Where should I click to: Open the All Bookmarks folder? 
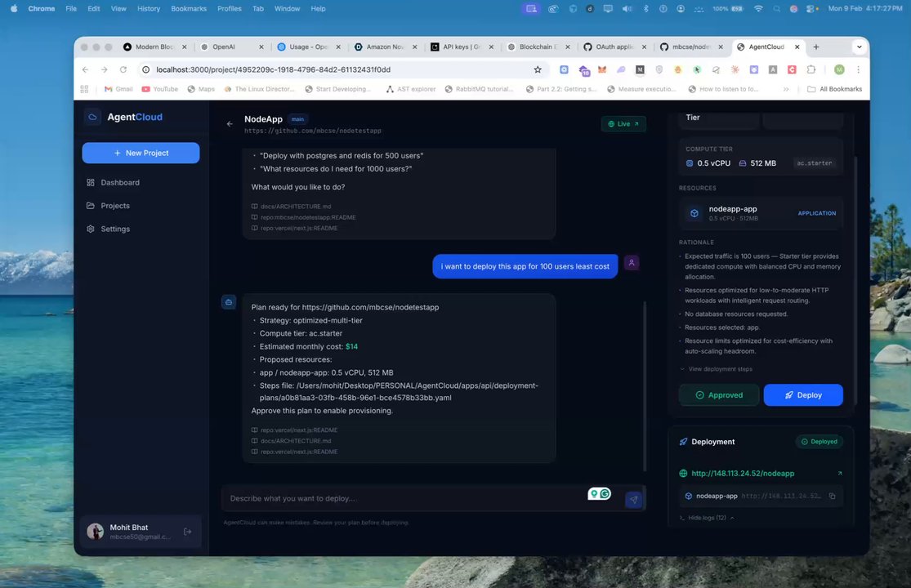pos(835,89)
